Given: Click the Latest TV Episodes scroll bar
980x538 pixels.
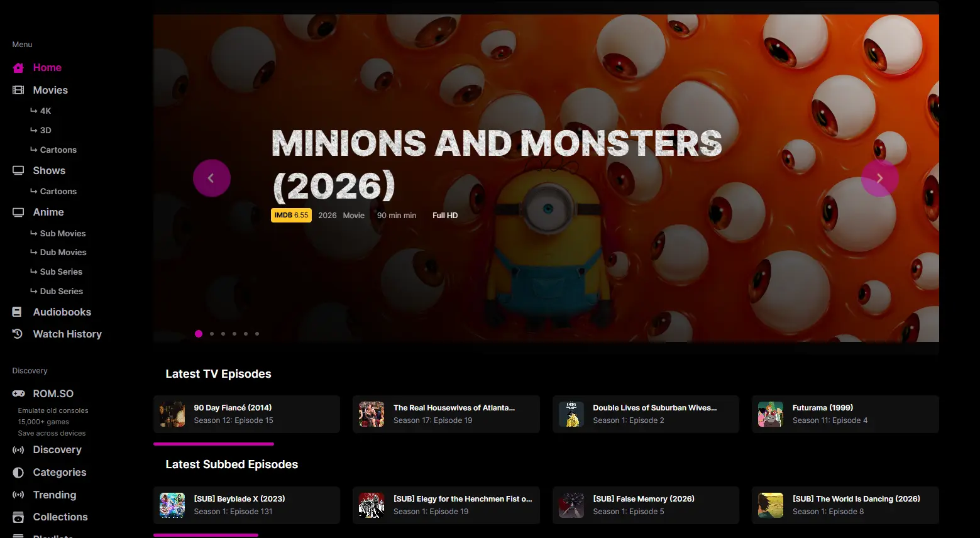Looking at the screenshot, I should (x=214, y=444).
